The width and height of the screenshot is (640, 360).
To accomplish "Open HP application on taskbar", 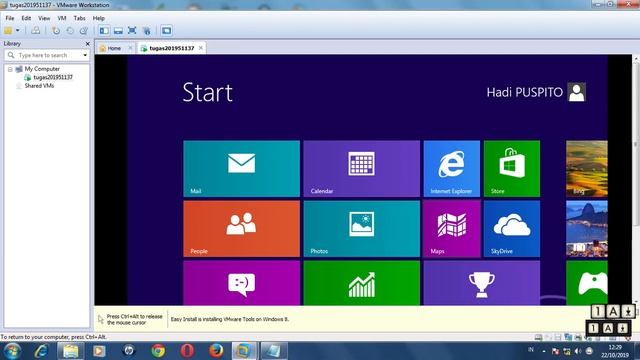I will tap(129, 351).
